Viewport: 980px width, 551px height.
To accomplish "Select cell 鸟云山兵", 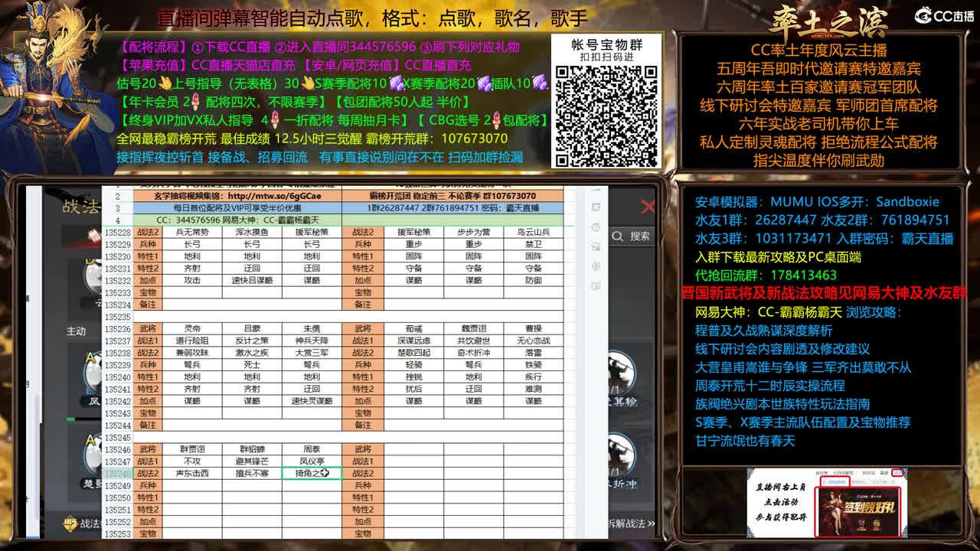I will [533, 232].
